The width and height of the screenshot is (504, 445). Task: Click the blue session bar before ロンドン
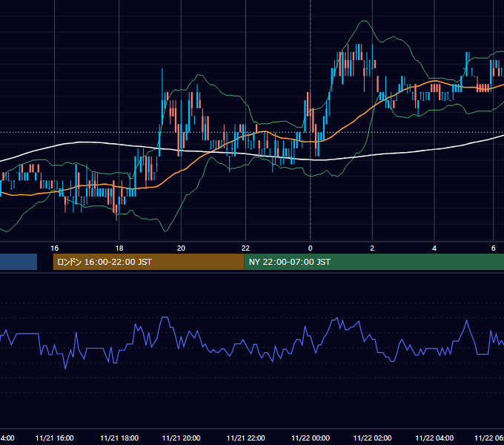19,262
